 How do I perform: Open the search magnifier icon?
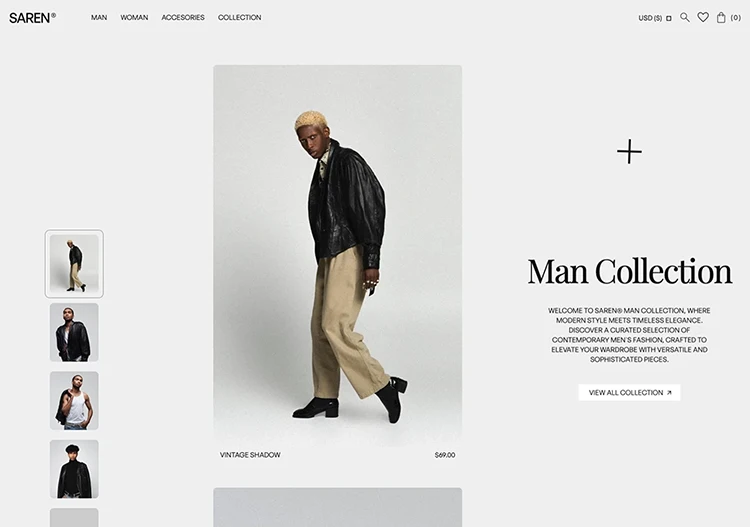click(x=685, y=18)
